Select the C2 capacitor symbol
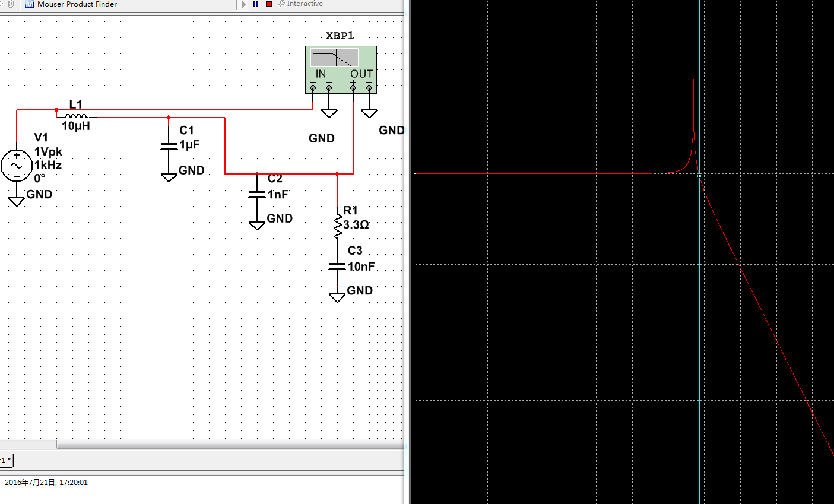834x504 pixels. (x=257, y=194)
